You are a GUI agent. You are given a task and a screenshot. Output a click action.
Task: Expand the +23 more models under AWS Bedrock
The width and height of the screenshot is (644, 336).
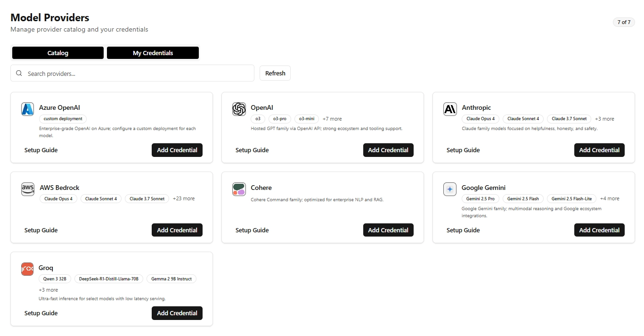pyautogui.click(x=184, y=198)
